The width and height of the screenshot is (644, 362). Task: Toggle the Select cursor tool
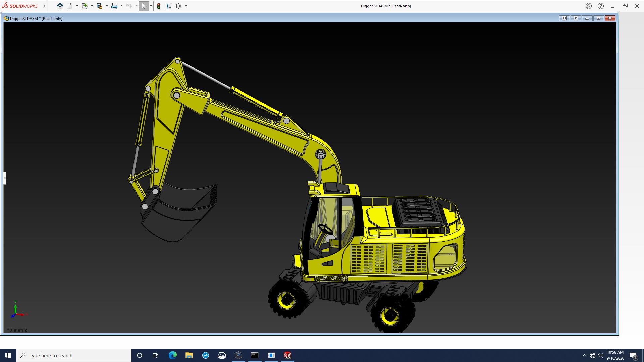pos(144,6)
